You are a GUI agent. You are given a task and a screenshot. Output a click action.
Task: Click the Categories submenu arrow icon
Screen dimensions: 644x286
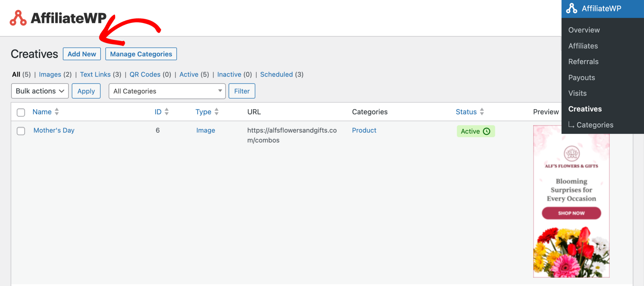571,125
